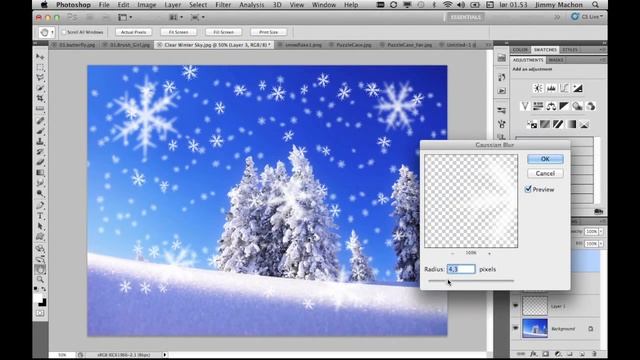This screenshot has height=360, width=640.
Task: Open the Layer menu
Action: tap(173, 5)
